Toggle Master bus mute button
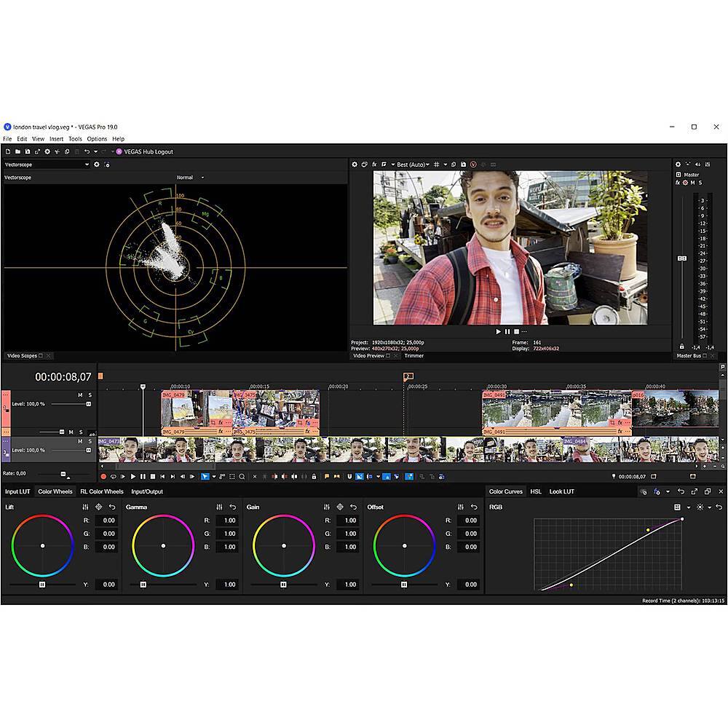This screenshot has width=728, height=728. [693, 183]
